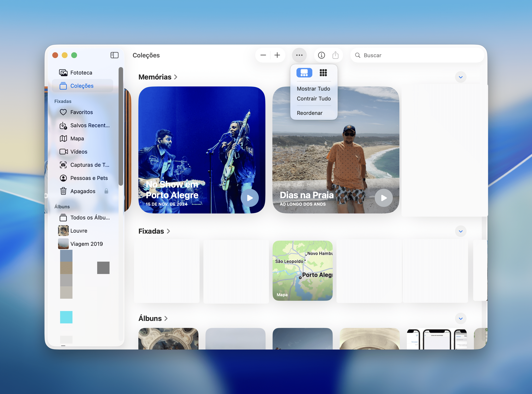Open Apagados trash item
This screenshot has width=532, height=394.
[83, 191]
